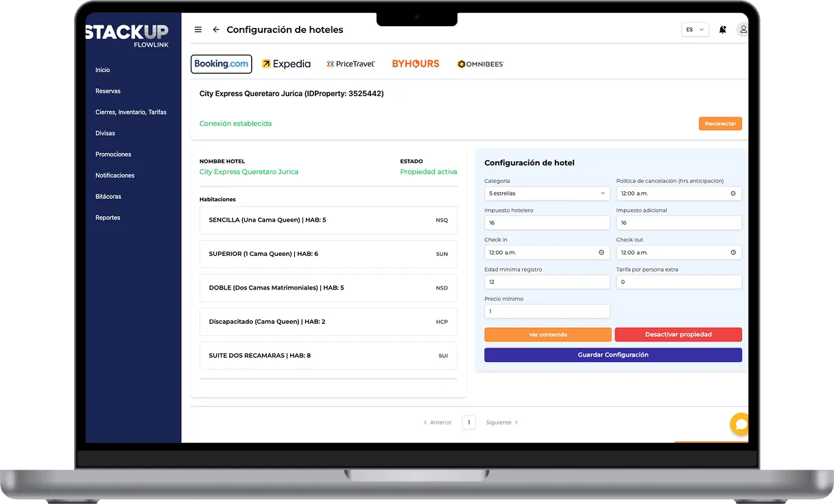Click the Reconectar button
Screen dimensions: 834x504
pyautogui.click(x=720, y=123)
